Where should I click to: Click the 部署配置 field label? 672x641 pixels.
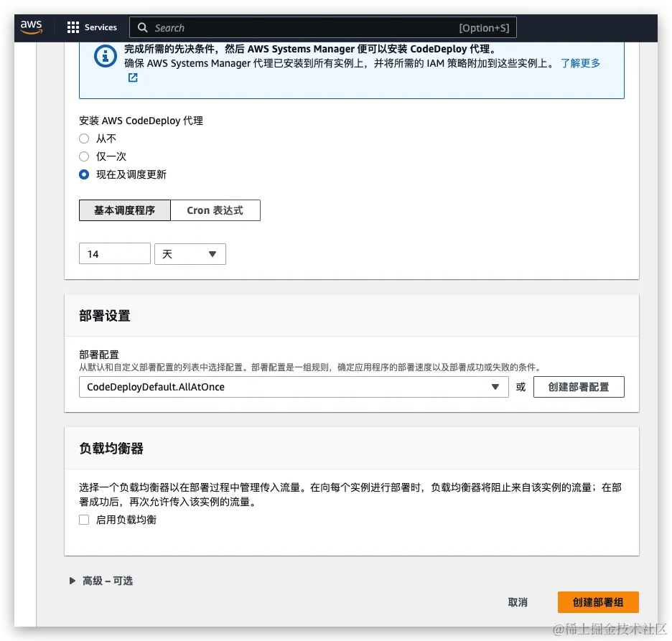point(99,355)
